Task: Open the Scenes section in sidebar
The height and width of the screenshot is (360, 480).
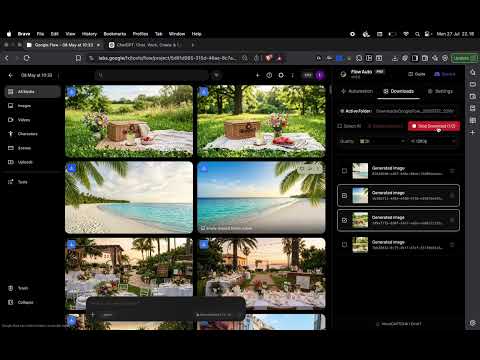Action: pos(33,148)
